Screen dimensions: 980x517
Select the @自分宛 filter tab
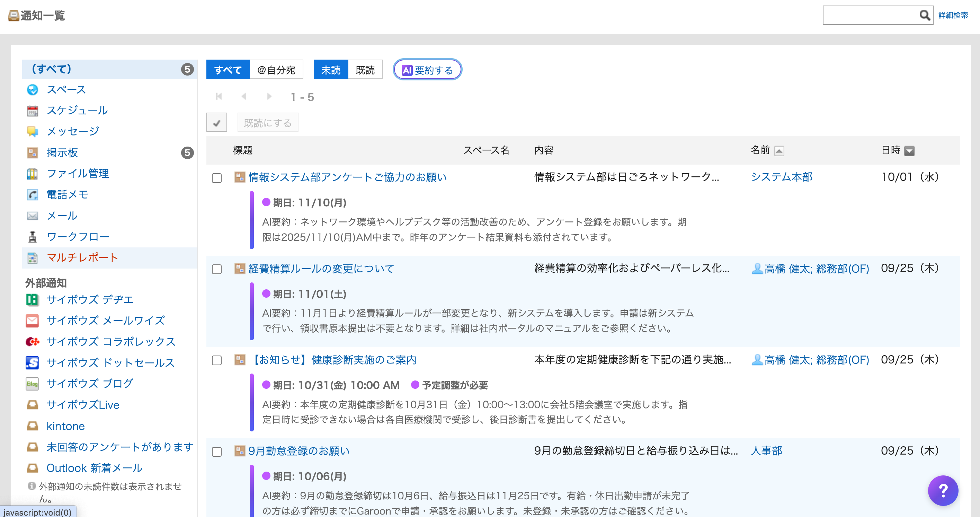click(x=277, y=69)
